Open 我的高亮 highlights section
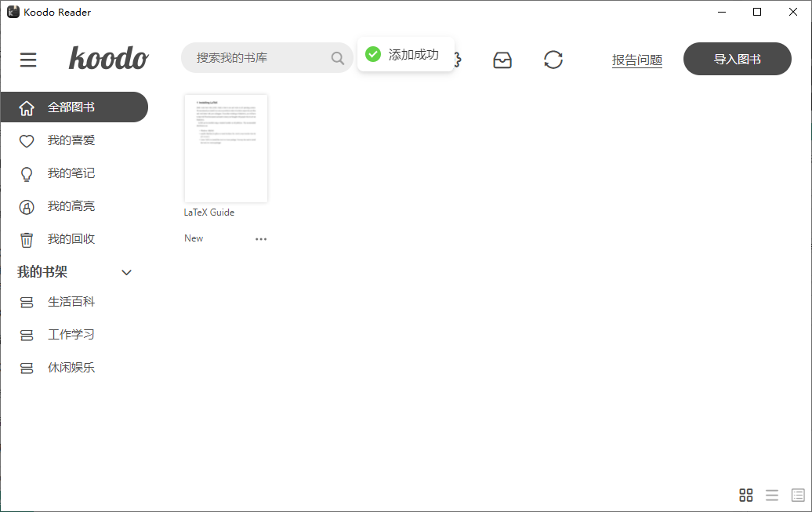Screen dimensions: 812x512 coord(69,205)
